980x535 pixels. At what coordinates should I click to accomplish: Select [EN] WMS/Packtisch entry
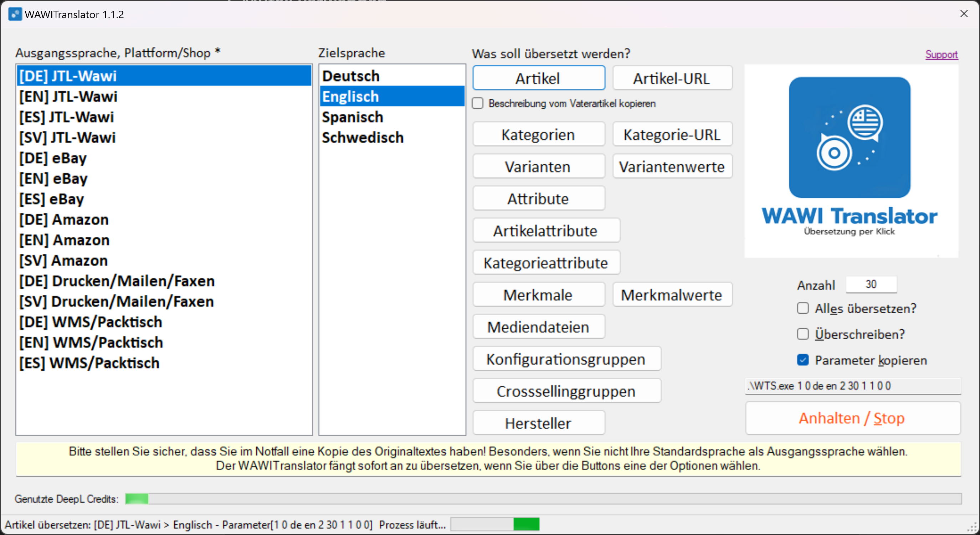click(x=164, y=343)
